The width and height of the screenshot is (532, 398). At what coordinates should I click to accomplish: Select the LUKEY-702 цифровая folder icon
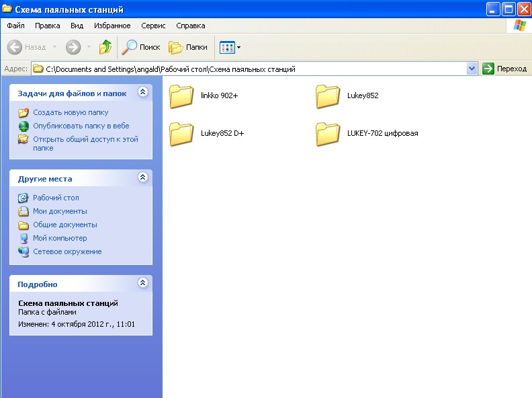coord(328,134)
